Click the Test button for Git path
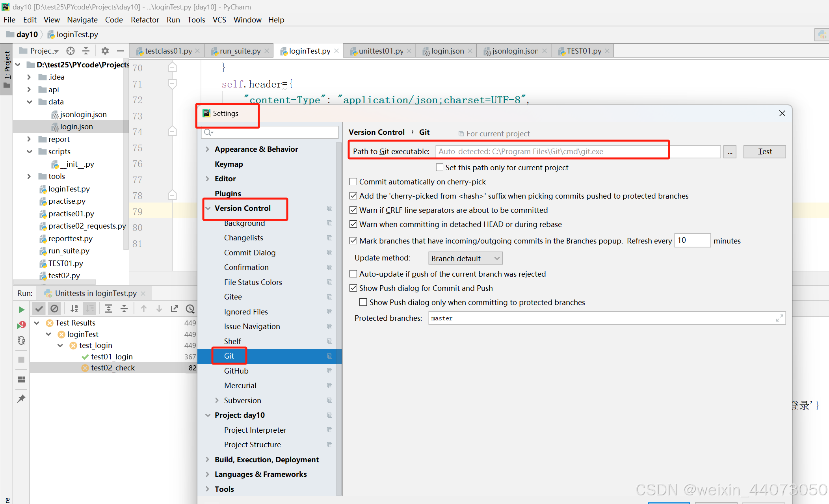 pyautogui.click(x=764, y=152)
